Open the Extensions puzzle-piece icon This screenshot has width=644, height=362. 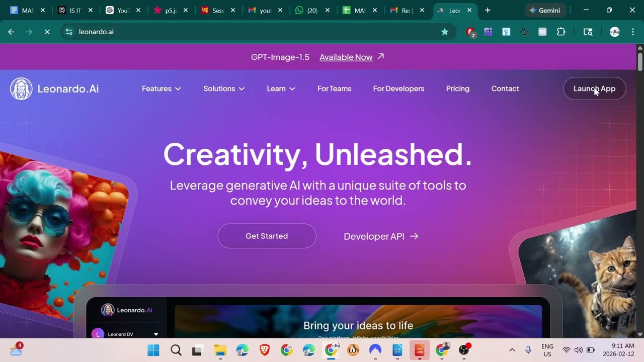(561, 32)
